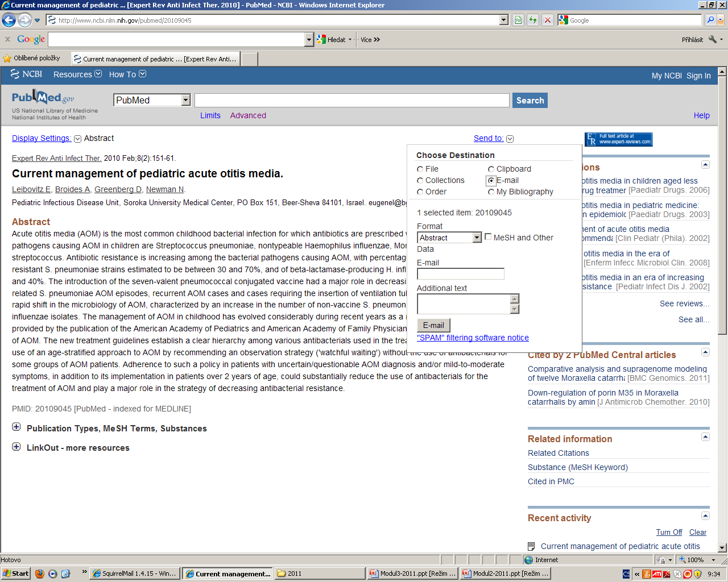Open the PubMed database dropdown

click(152, 100)
